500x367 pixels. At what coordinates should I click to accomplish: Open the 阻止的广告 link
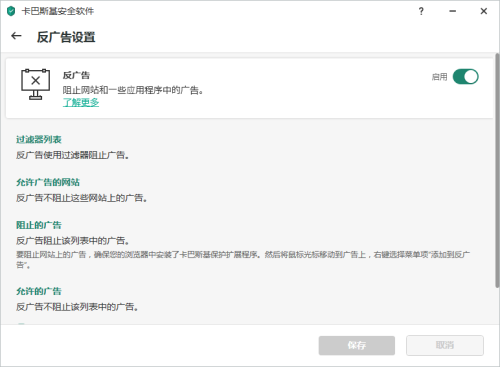pos(39,225)
